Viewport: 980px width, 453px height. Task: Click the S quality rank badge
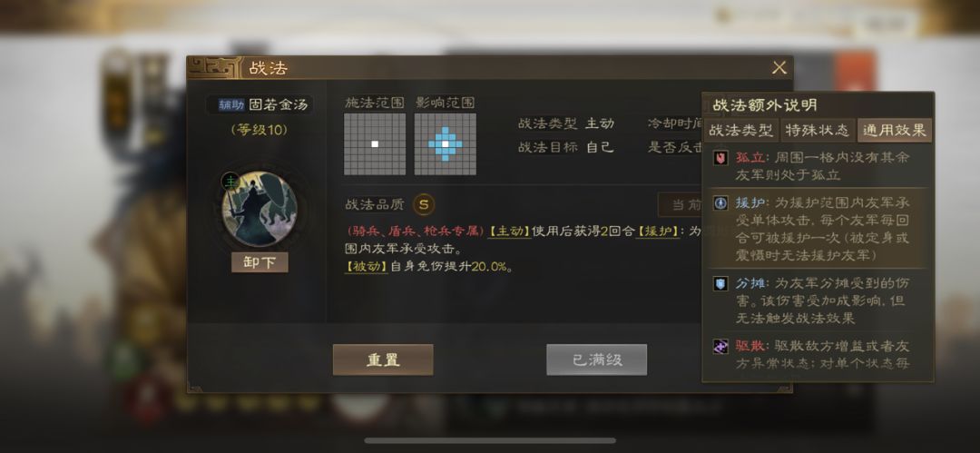(x=424, y=204)
